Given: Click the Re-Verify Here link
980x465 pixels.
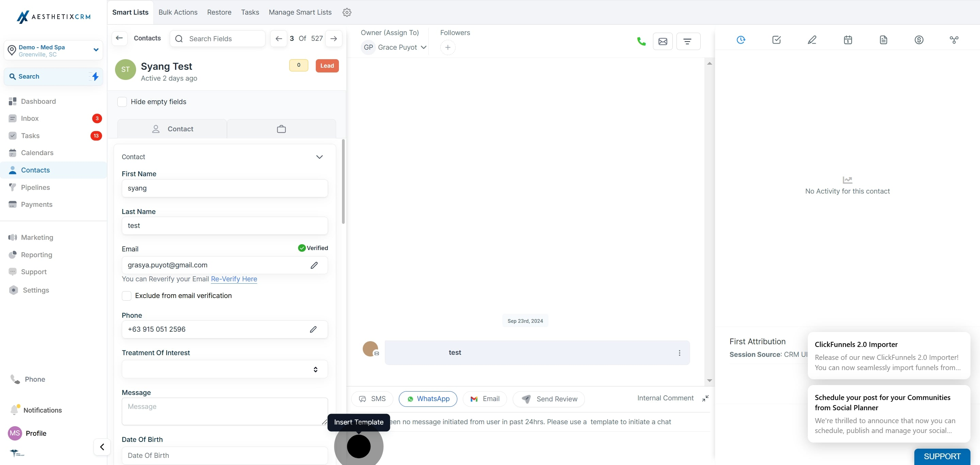Looking at the screenshot, I should tap(234, 280).
